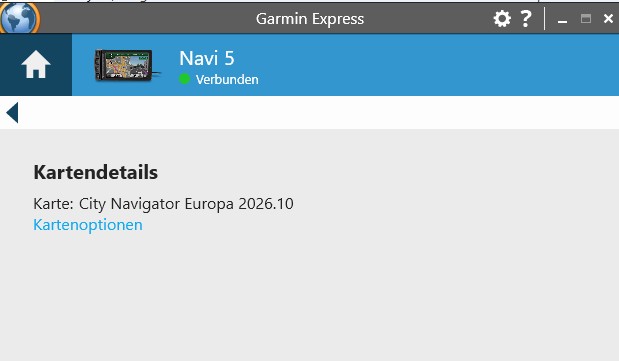This screenshot has height=361, width=619.
Task: Click the Navi 5 device name
Action: click(x=207, y=58)
